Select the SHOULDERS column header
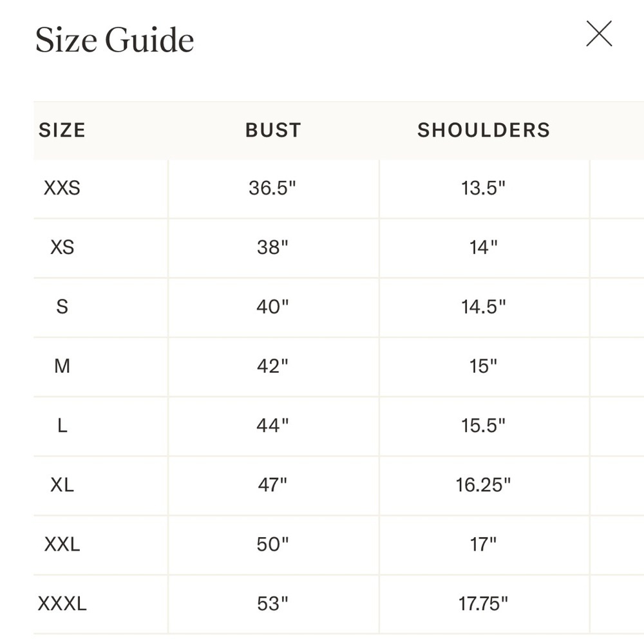 point(484,130)
